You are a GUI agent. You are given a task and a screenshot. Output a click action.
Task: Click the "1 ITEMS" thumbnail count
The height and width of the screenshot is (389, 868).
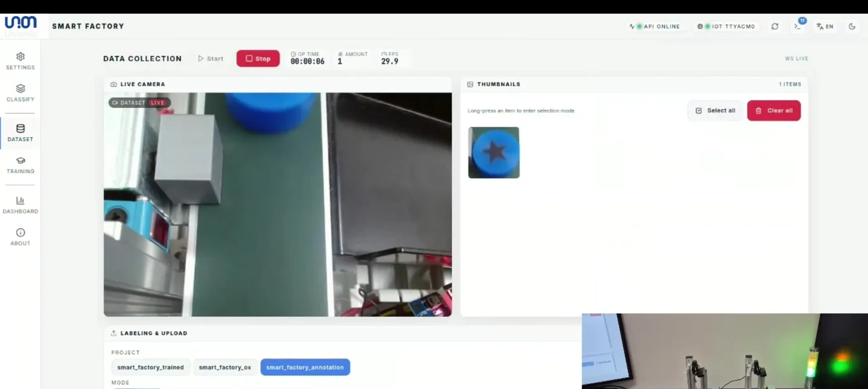pos(790,84)
